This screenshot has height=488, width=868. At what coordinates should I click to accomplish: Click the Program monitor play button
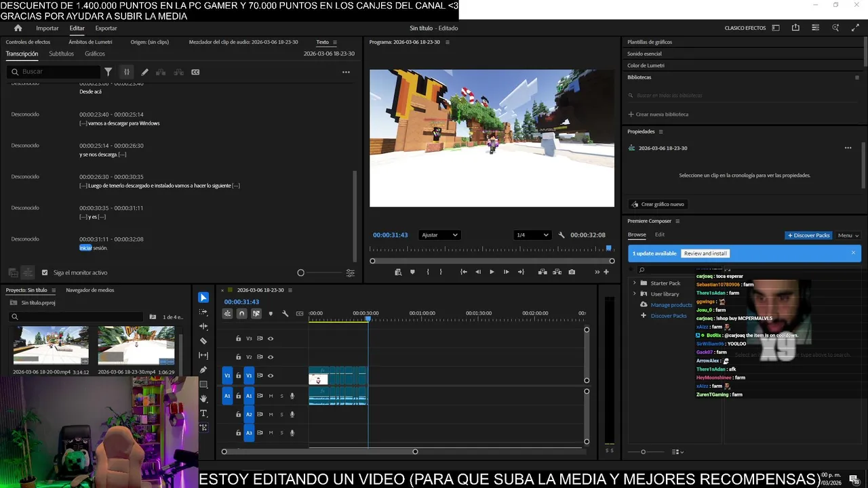(x=492, y=272)
